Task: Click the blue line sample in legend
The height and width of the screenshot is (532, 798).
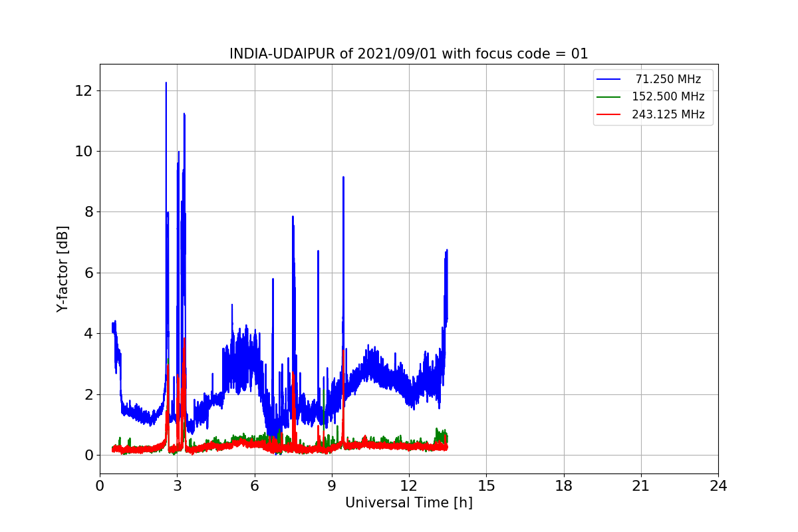Action: pyautogui.click(x=608, y=79)
